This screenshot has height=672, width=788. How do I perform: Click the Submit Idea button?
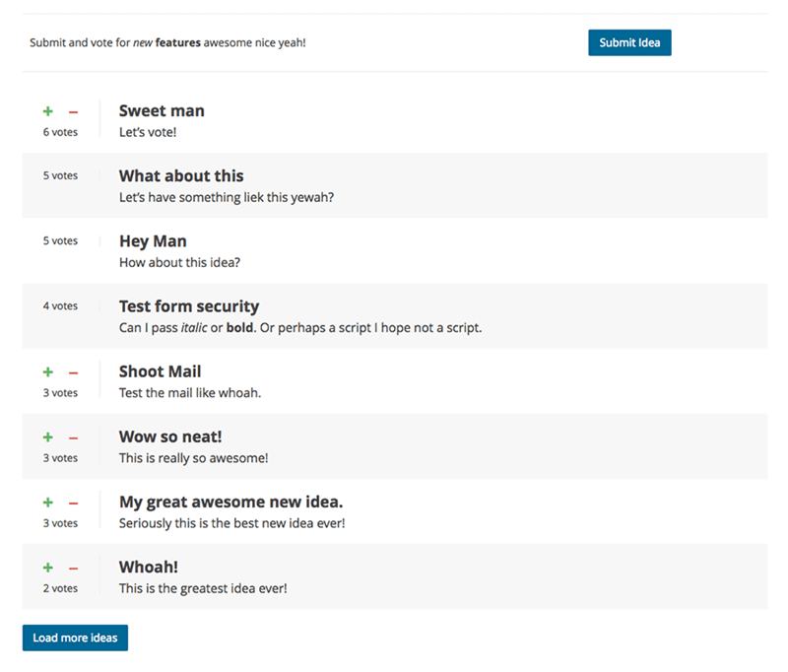[x=629, y=42]
